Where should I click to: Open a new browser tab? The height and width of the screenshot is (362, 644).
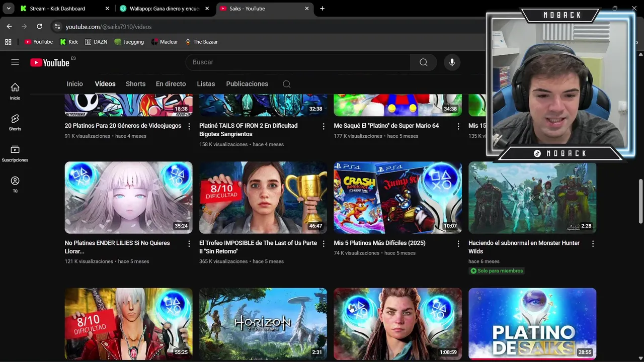point(322,9)
